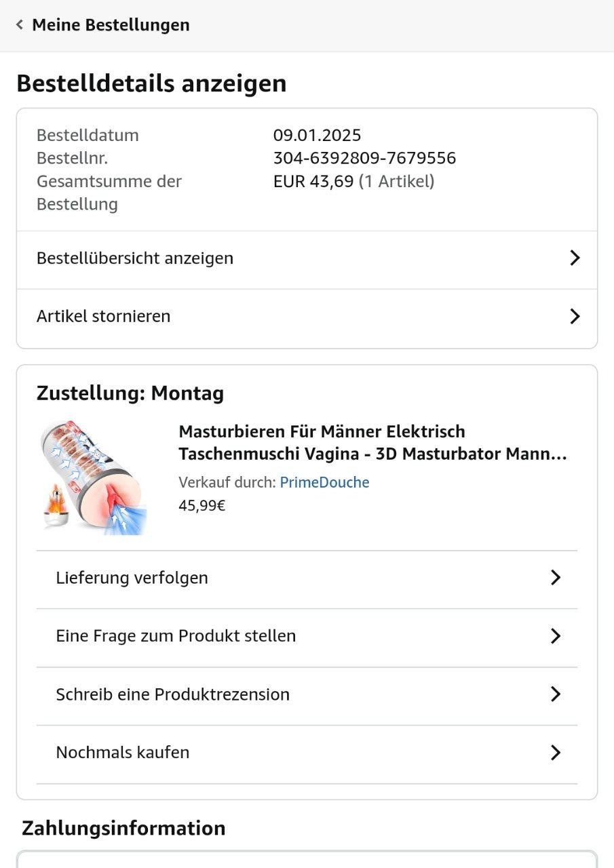
Task: Open the ordered product thumbnail image
Action: pos(93,477)
